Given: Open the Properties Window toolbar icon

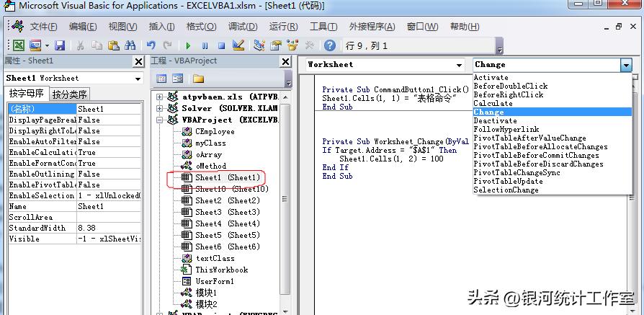Looking at the screenshot, I should click(276, 45).
